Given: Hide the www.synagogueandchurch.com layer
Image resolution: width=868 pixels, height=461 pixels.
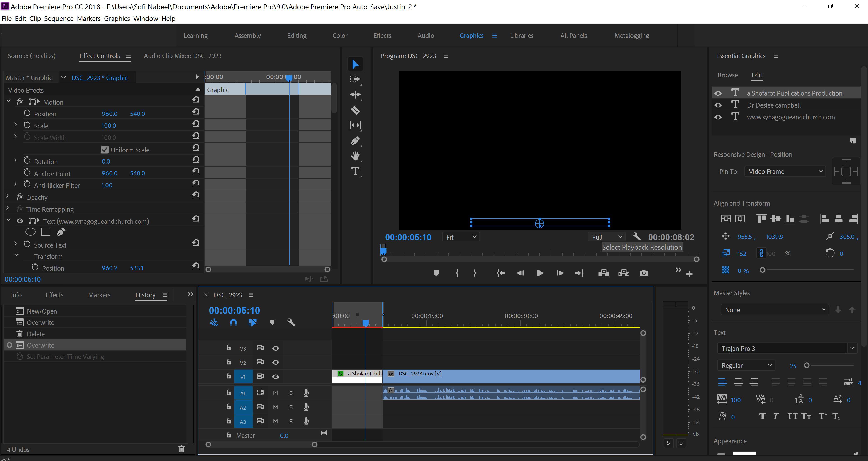Looking at the screenshot, I should pos(718,117).
